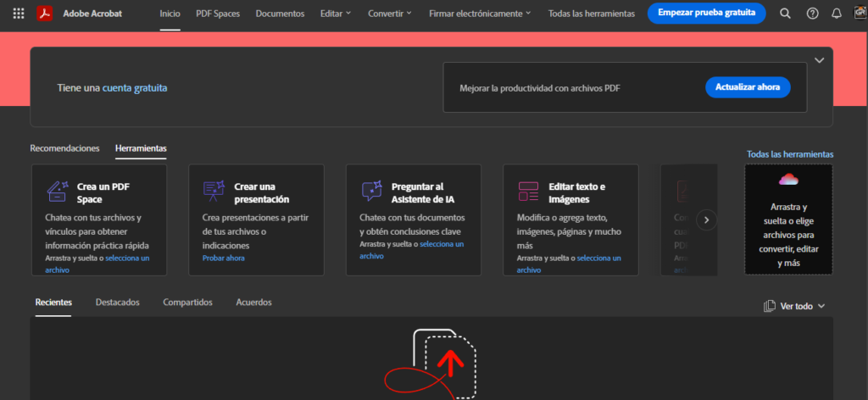Open search with the magnifier icon
This screenshot has height=400, width=868.
(x=785, y=14)
